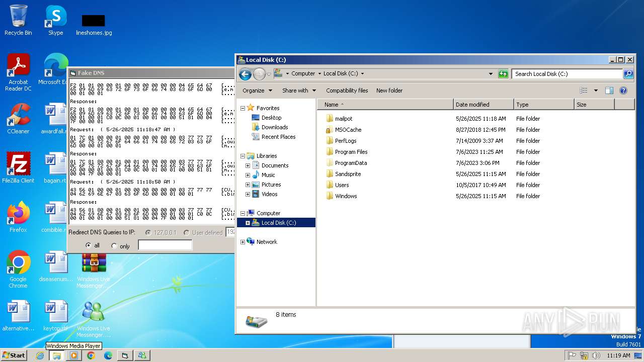Open the alternative document on desktop
Image resolution: width=644 pixels, height=362 pixels.
click(18, 316)
